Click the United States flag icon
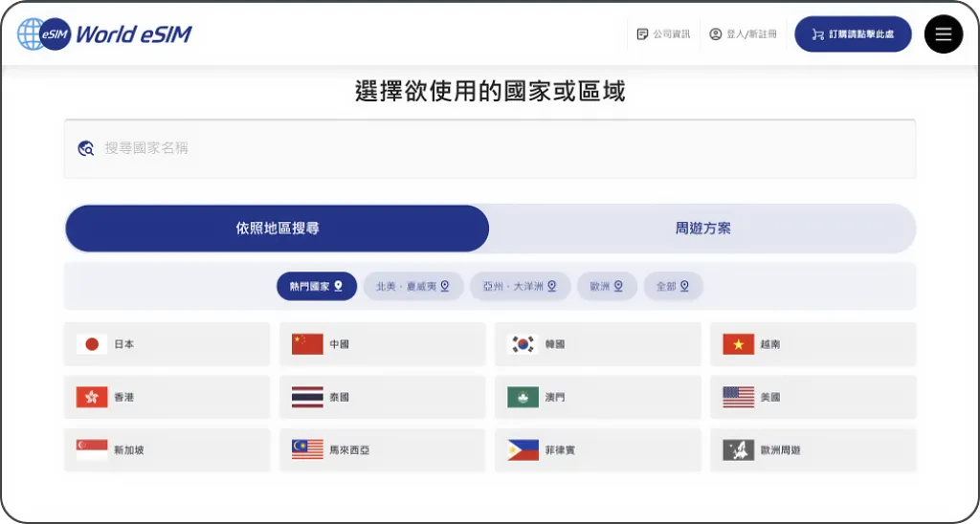Viewport: 980px width, 524px height. coord(739,397)
